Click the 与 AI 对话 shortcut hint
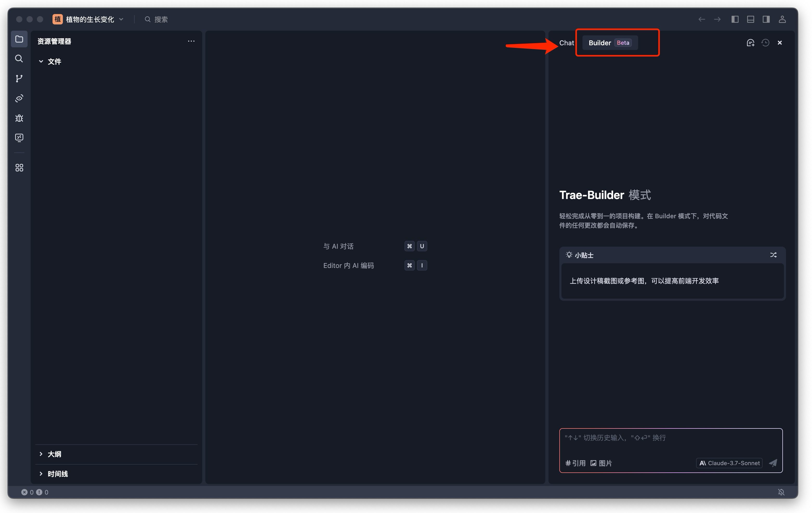The image size is (812, 513). coord(339,246)
